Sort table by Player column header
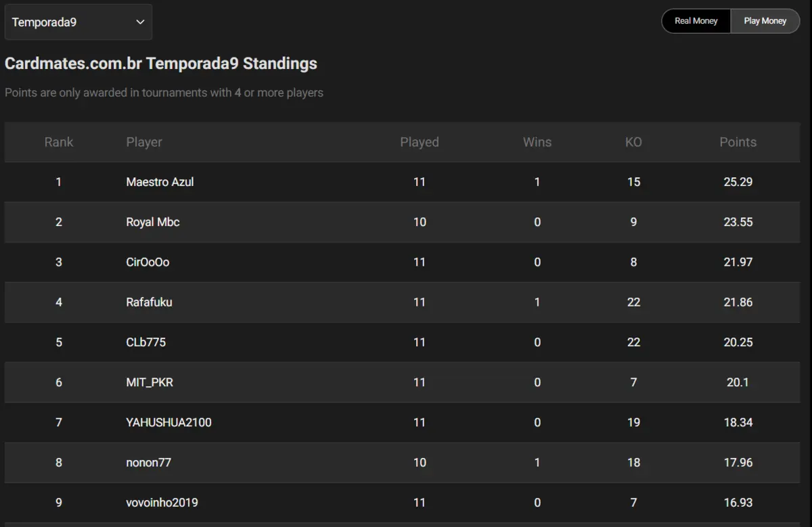Viewport: 812px width, 527px height. coord(144,142)
